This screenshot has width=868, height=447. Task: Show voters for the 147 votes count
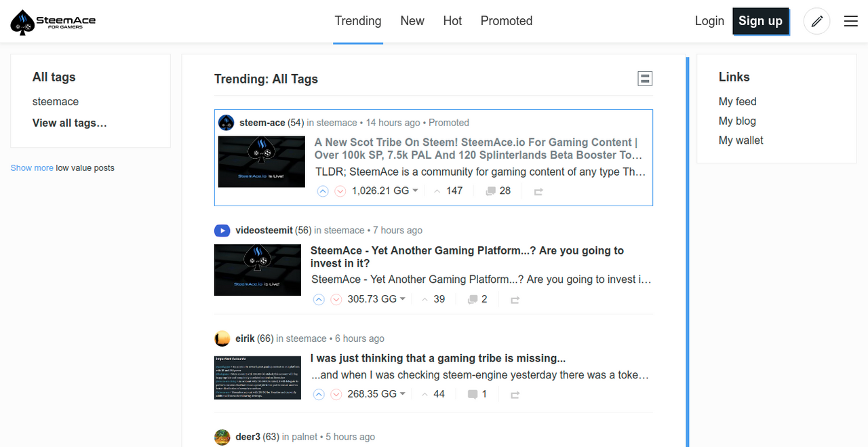click(x=448, y=191)
